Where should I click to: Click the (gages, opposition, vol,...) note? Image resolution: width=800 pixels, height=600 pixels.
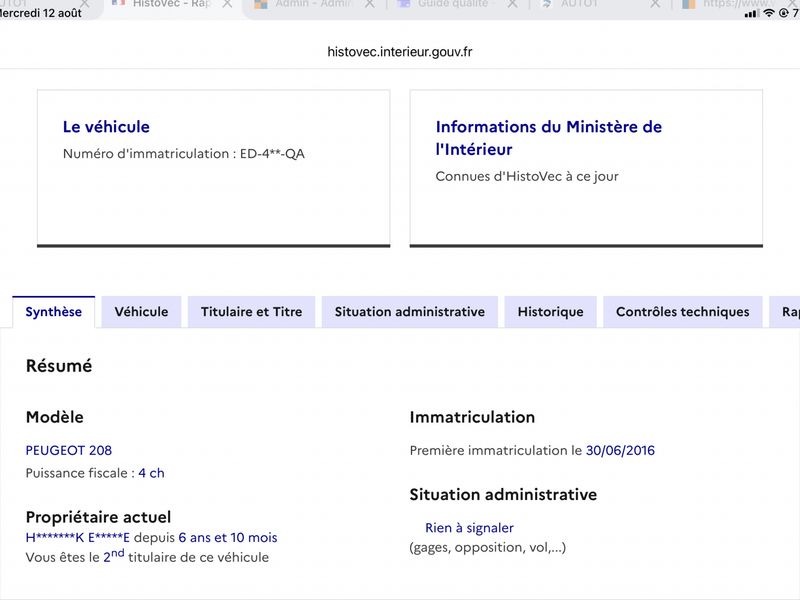[488, 547]
